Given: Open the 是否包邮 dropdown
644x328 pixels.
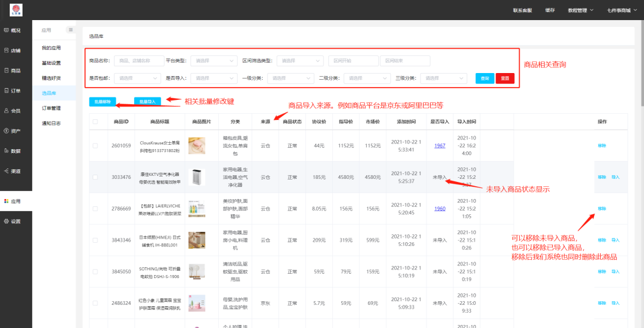Looking at the screenshot, I should tap(138, 78).
